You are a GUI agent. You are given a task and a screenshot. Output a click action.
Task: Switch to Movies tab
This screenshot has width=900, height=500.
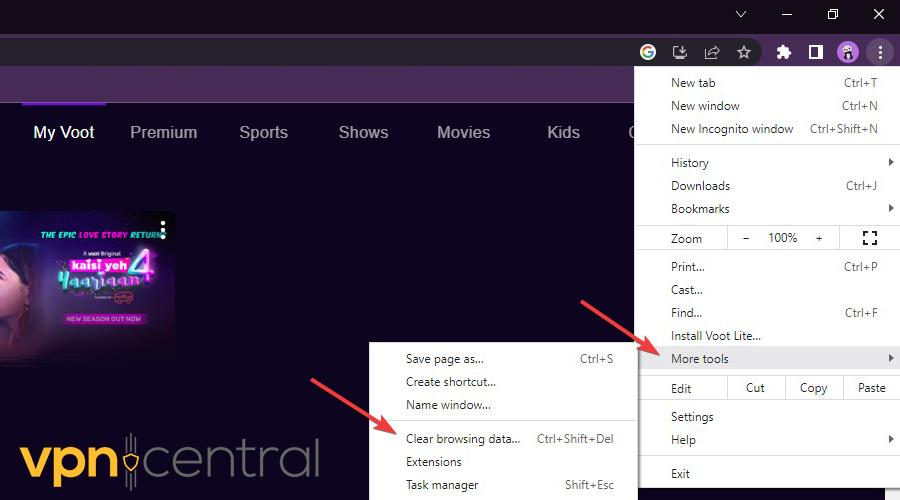coord(463,132)
